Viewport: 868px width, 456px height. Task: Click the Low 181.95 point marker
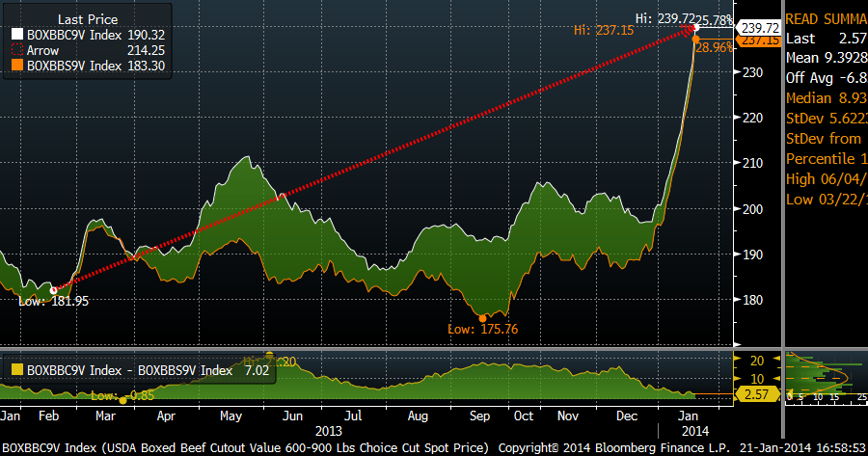pos(53,289)
